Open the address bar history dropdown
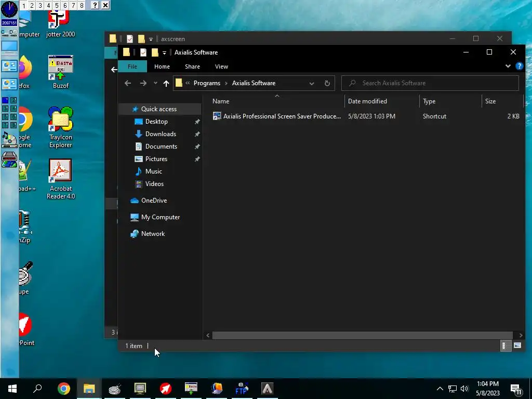The image size is (532, 399). [312, 83]
